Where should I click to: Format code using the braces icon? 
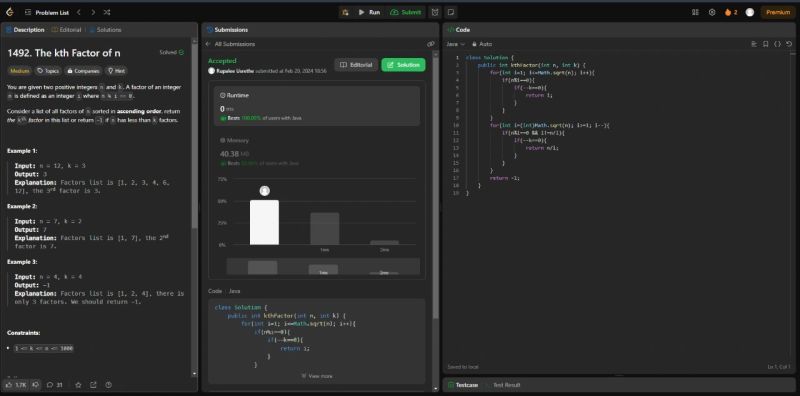point(777,44)
